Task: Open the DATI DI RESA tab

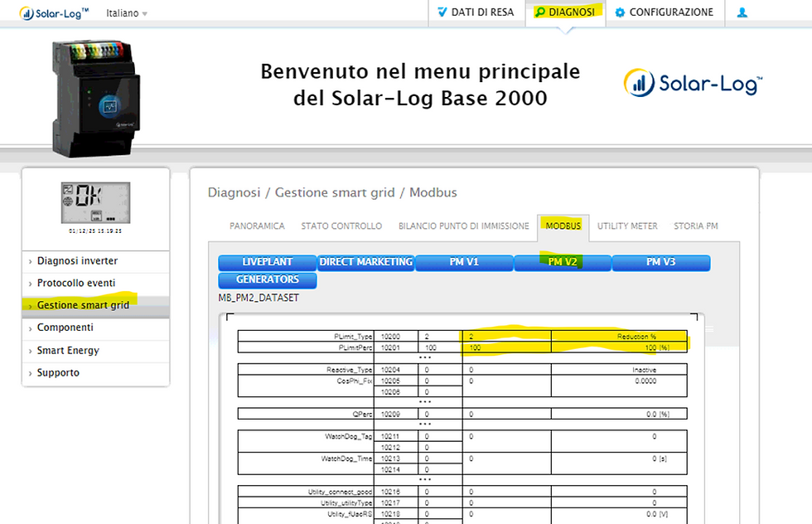Action: [x=476, y=12]
